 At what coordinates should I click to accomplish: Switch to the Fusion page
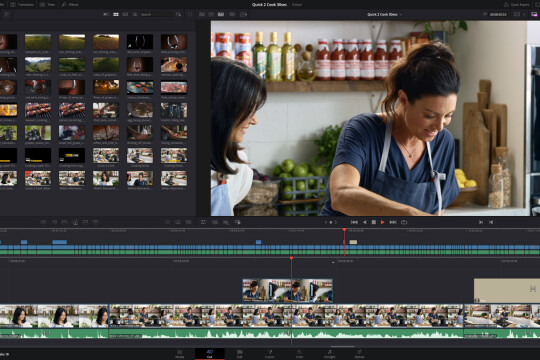tap(270, 354)
